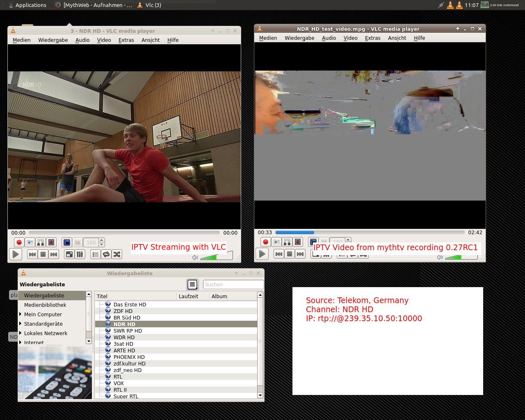525x420 pixels.
Task: Open Extras menu in NDR_HD_test_video window
Action: 372,38
